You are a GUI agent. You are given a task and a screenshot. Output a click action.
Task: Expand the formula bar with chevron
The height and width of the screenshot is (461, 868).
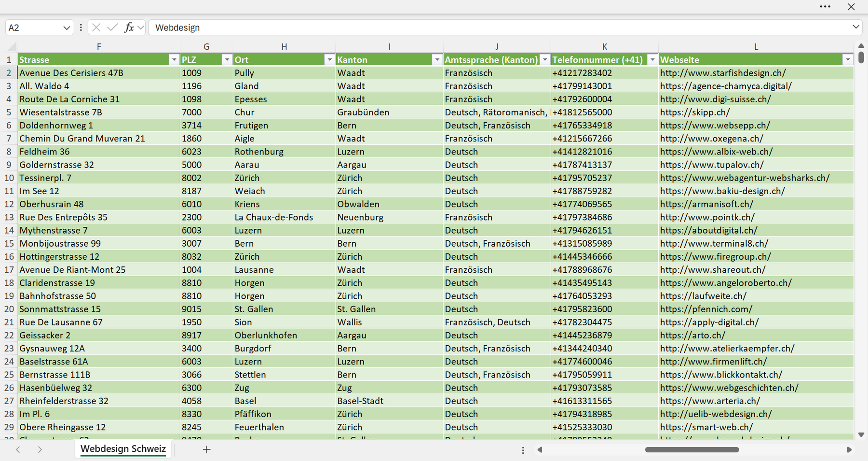[856, 27]
